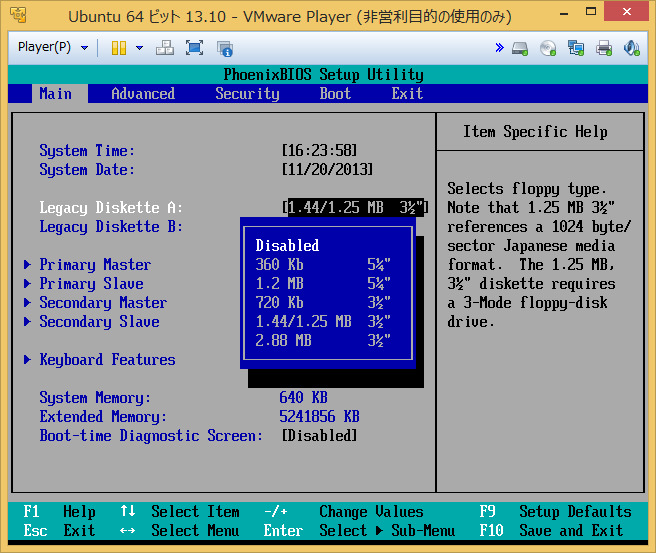Expand the Primary Master sub-menu

(94, 264)
